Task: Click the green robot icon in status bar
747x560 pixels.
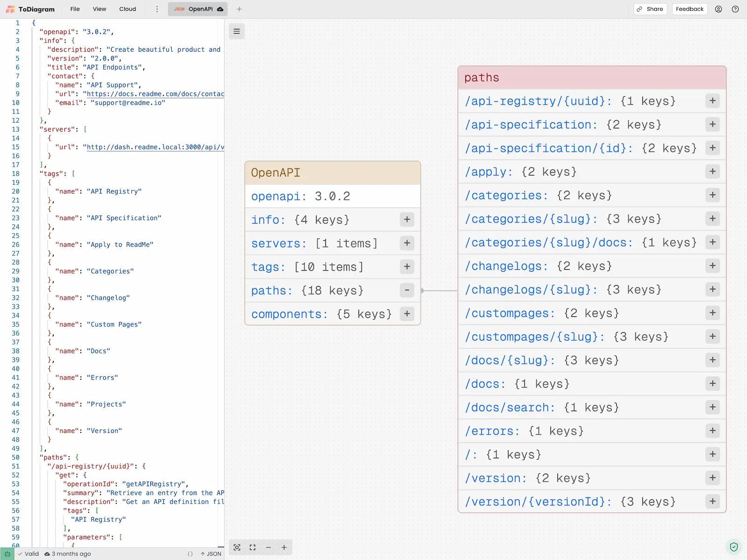Action: pos(7,554)
